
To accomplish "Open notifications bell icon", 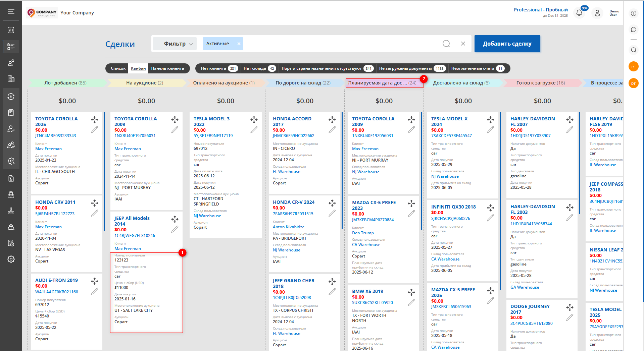I will click(x=579, y=13).
